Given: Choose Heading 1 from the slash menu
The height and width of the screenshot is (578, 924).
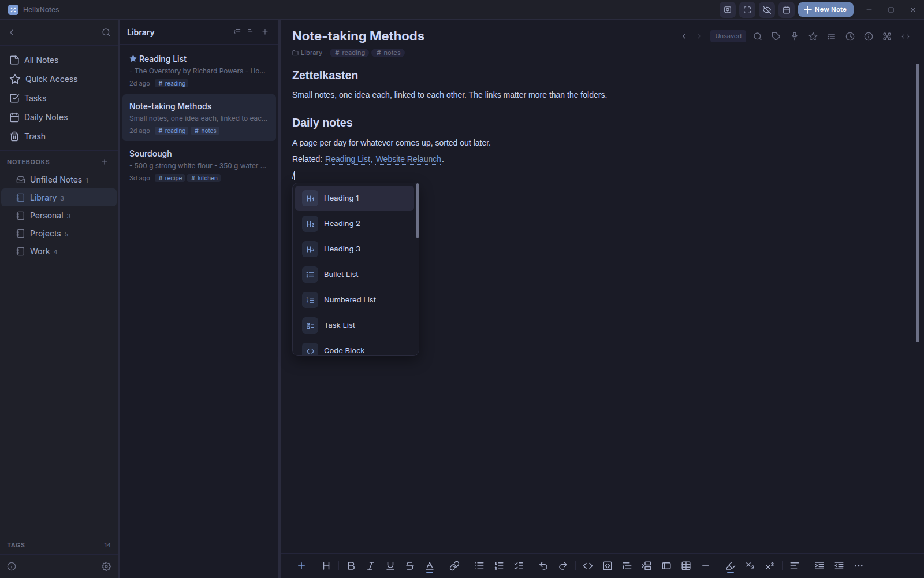Looking at the screenshot, I should point(355,198).
